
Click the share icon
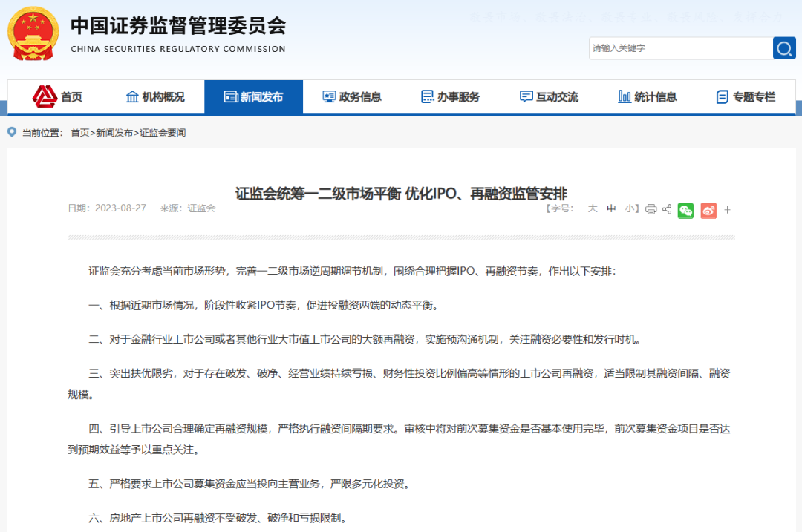click(666, 209)
